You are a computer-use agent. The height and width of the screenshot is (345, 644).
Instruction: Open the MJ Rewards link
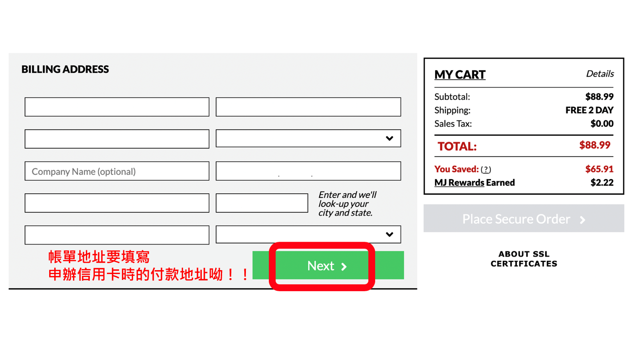click(459, 182)
